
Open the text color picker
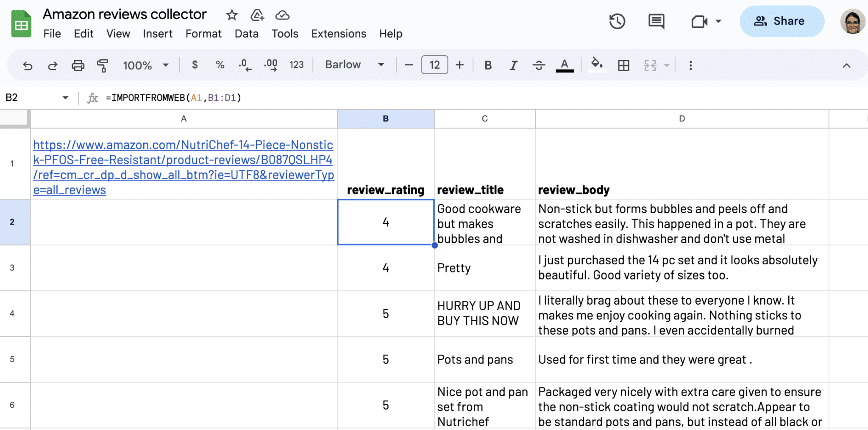tap(564, 65)
